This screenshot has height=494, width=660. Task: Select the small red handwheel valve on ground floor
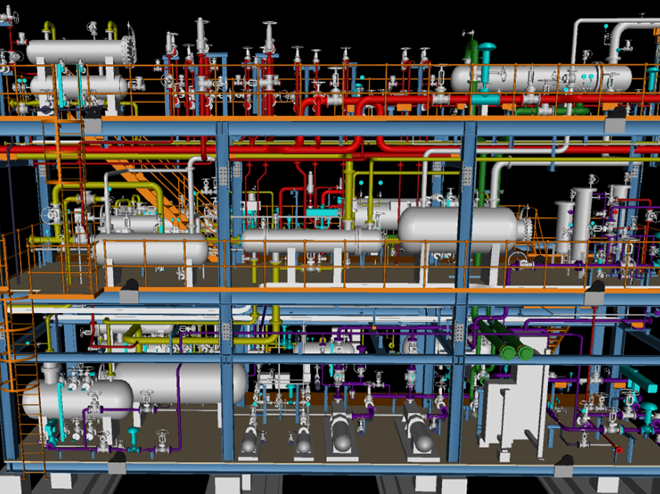(619, 450)
